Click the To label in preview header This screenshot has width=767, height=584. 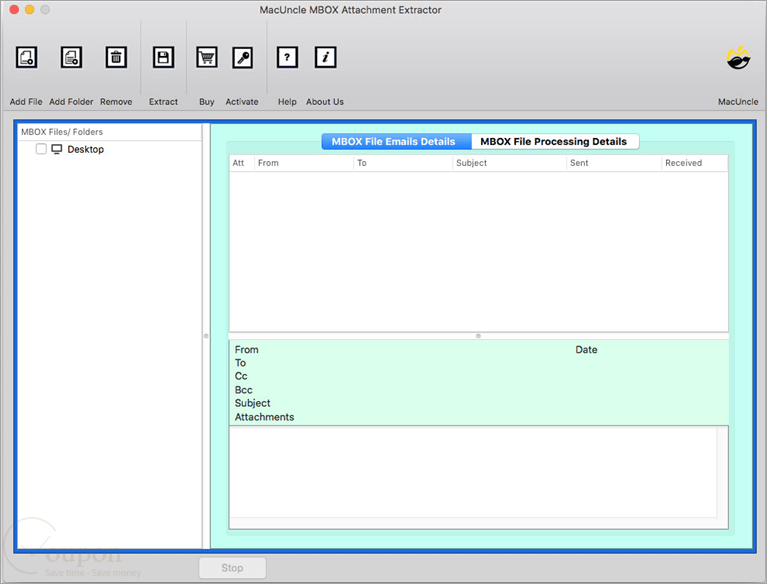[240, 363]
